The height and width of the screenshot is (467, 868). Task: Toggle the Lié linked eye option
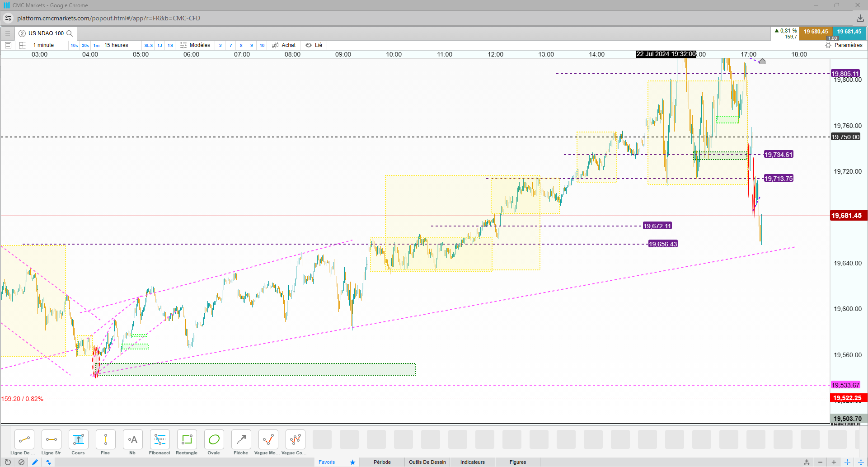tap(314, 45)
